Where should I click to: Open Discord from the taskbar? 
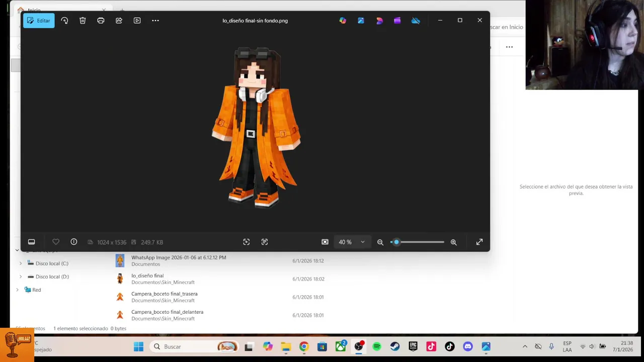(x=468, y=346)
